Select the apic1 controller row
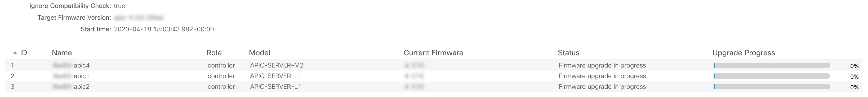868x97 pixels. pyautogui.click(x=434, y=76)
